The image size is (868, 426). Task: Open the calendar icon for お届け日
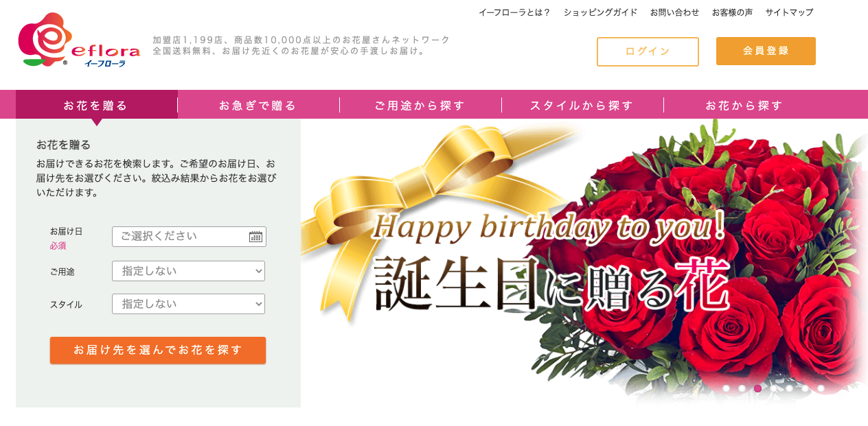click(x=255, y=237)
